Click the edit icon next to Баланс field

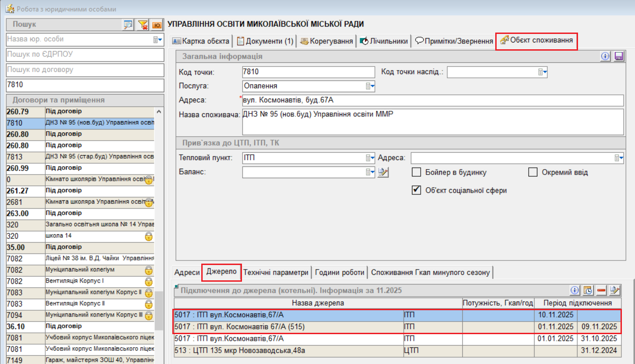(x=383, y=172)
